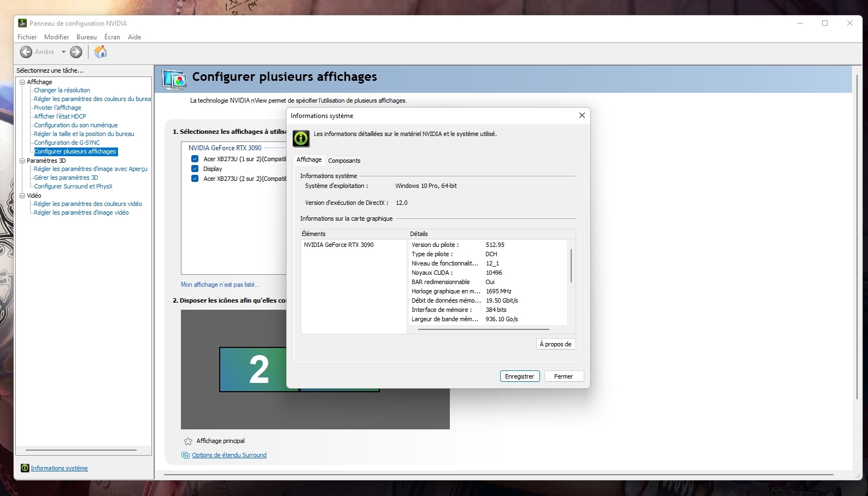Collapse the Paramètres 3D tree node
The height and width of the screenshot is (496, 868).
coord(22,161)
